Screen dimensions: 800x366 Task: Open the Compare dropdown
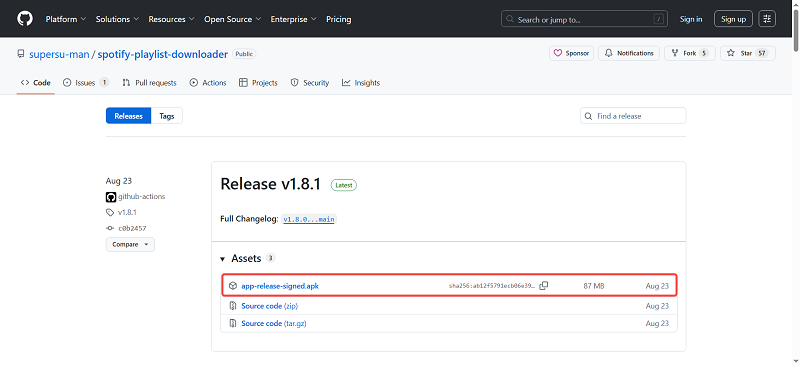(x=130, y=245)
